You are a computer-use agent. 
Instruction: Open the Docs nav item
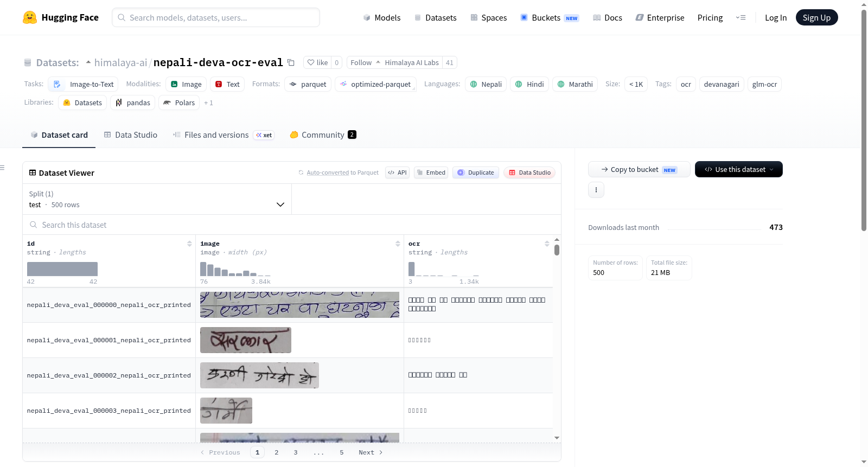click(608, 17)
